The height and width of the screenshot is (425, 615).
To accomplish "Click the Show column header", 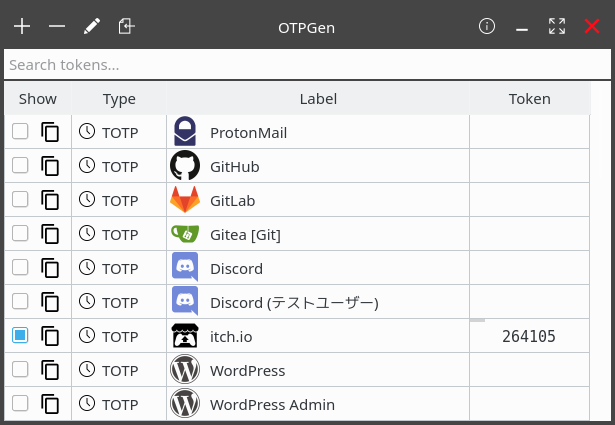I will [x=38, y=99].
